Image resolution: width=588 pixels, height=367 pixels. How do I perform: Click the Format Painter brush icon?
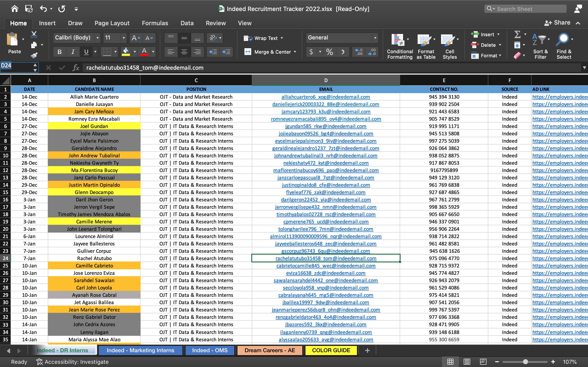coord(34,56)
